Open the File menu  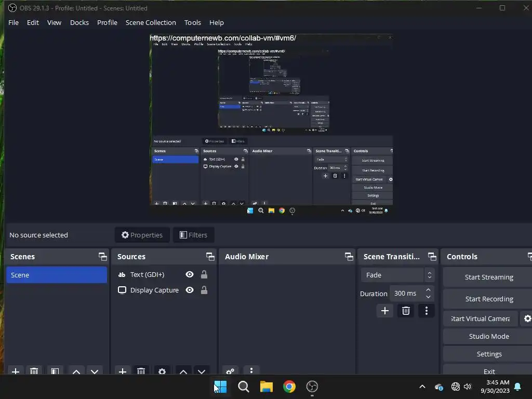[x=14, y=22]
